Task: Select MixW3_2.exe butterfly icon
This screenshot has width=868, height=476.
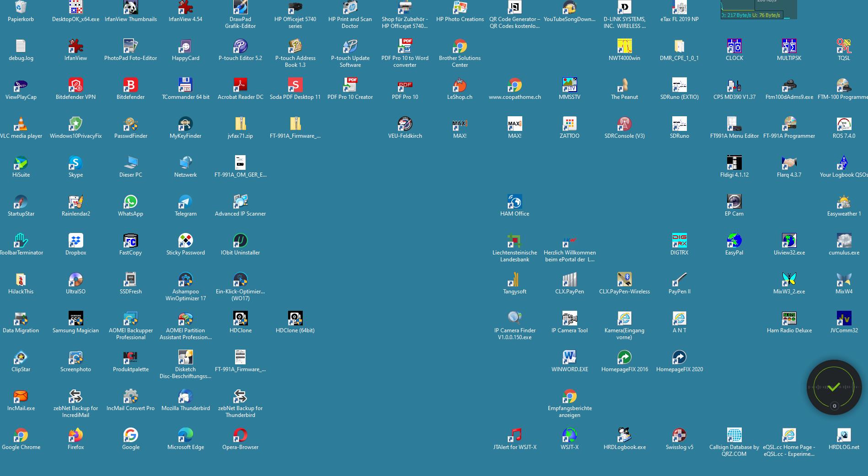Action: tap(789, 280)
